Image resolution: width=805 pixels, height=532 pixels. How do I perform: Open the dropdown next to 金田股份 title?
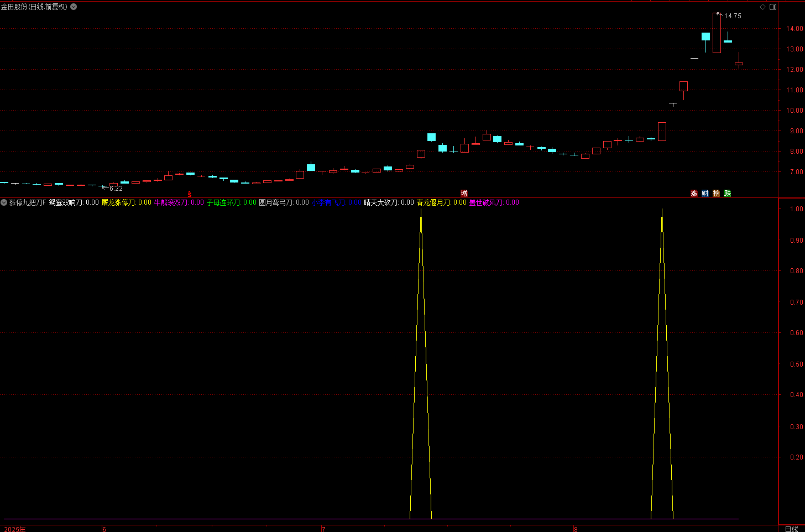pyautogui.click(x=74, y=7)
